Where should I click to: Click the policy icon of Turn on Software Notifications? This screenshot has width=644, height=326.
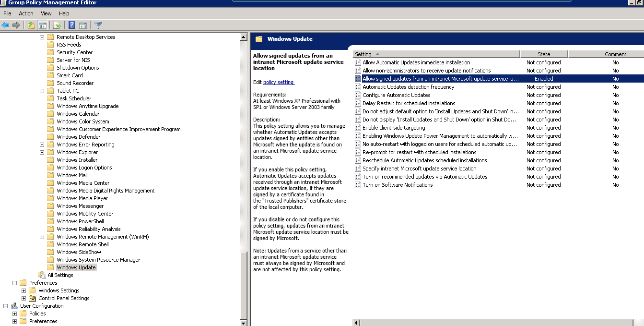point(358,185)
